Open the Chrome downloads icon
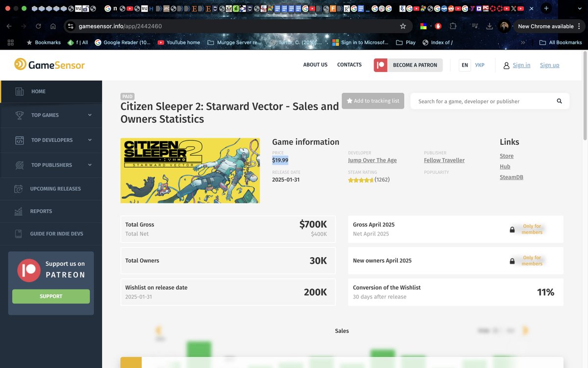588x368 pixels. click(489, 26)
